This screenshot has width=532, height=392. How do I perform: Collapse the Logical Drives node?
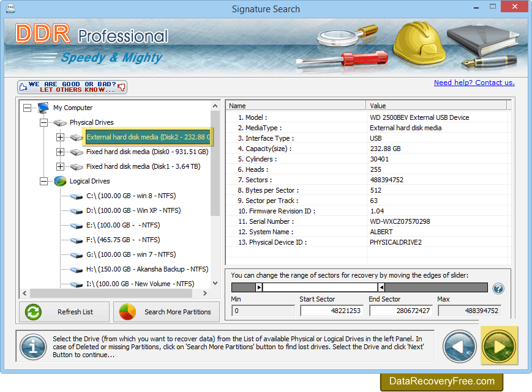pyautogui.click(x=43, y=181)
